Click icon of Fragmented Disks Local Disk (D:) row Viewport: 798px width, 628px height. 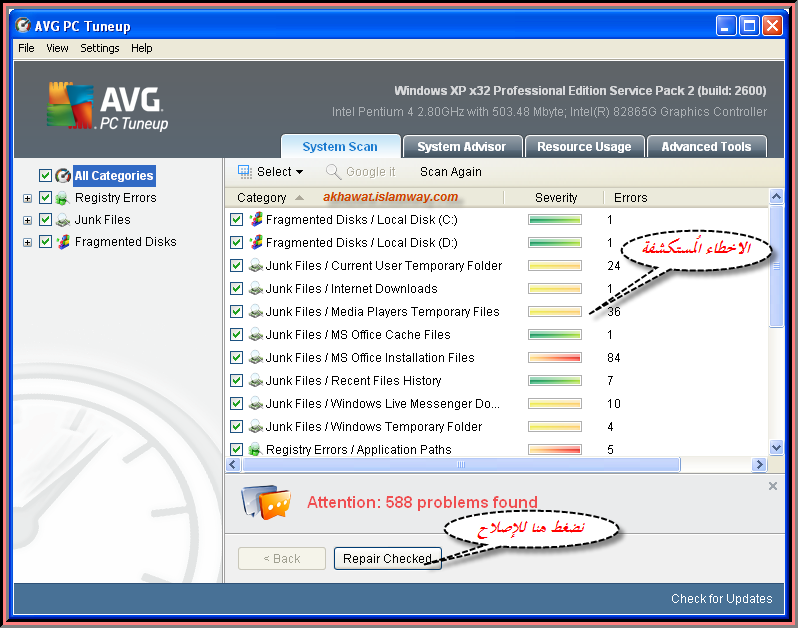(256, 242)
